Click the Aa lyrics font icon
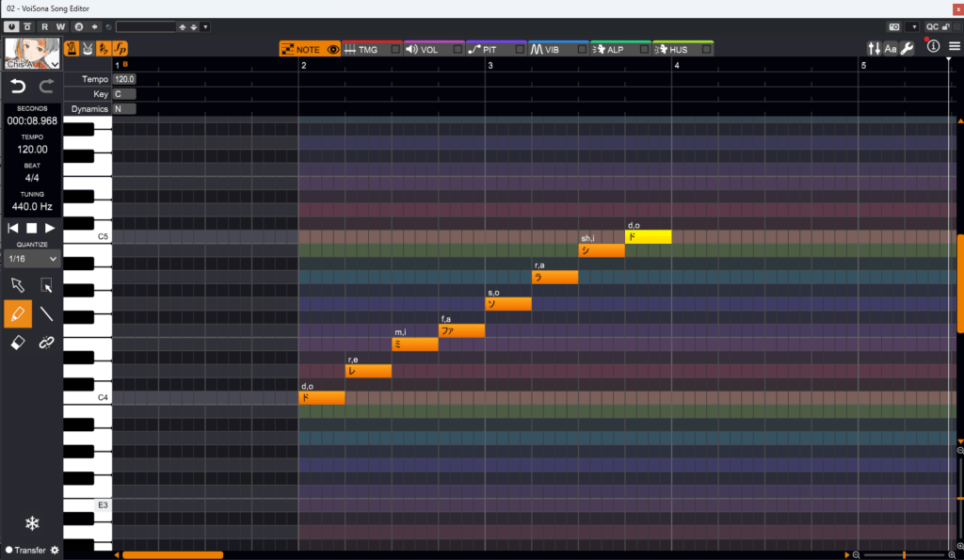 tap(891, 49)
